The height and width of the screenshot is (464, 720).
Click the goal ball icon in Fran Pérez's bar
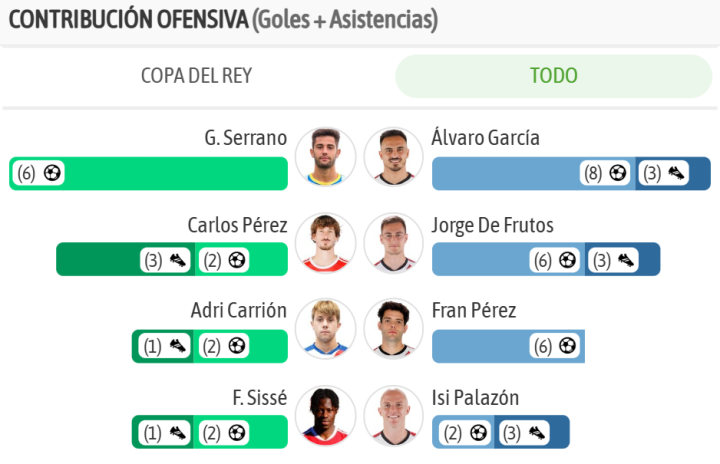point(568,346)
